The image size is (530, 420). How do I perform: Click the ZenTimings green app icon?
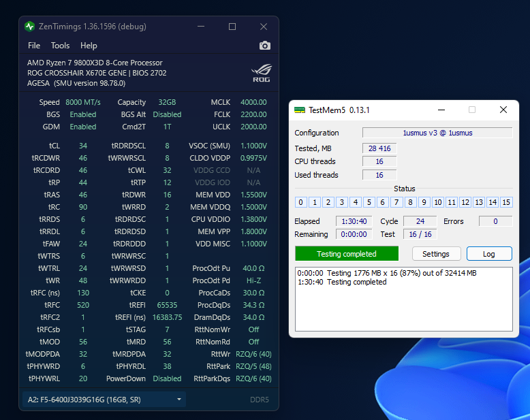[x=29, y=27]
